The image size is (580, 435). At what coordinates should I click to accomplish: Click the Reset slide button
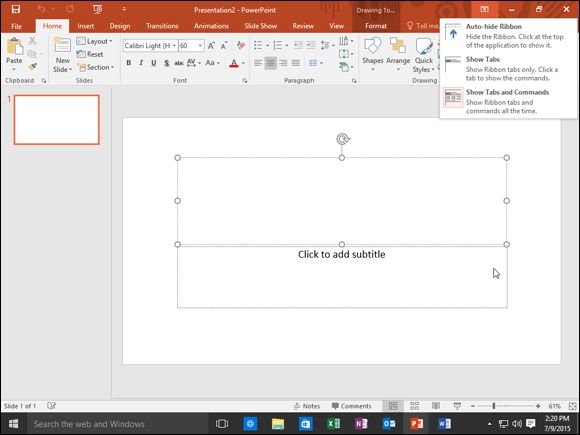[x=90, y=54]
